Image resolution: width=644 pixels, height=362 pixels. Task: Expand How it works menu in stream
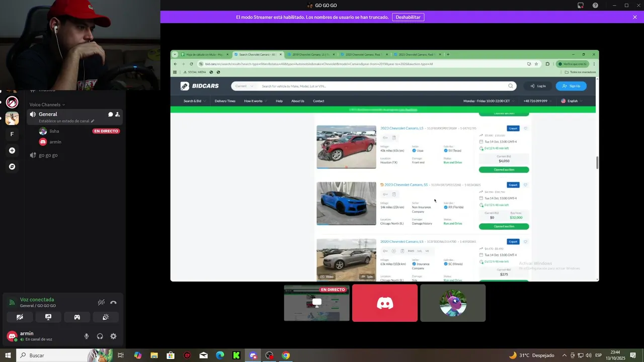point(255,101)
